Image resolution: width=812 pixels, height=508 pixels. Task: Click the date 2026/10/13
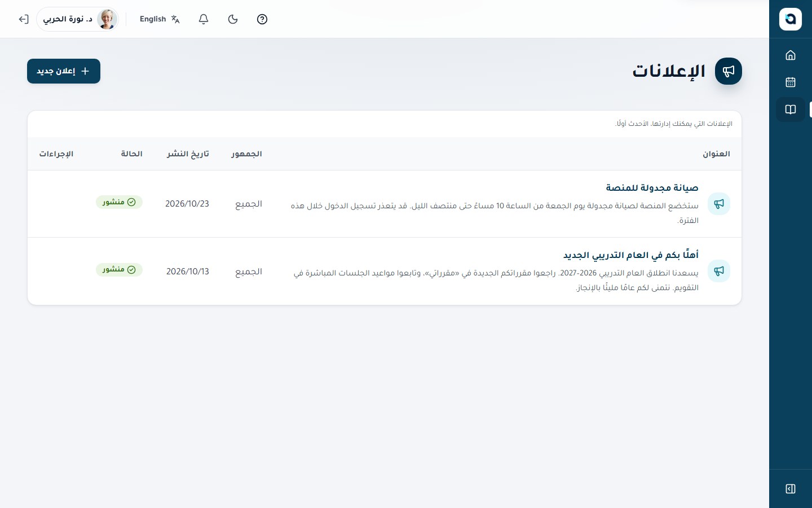click(x=188, y=271)
